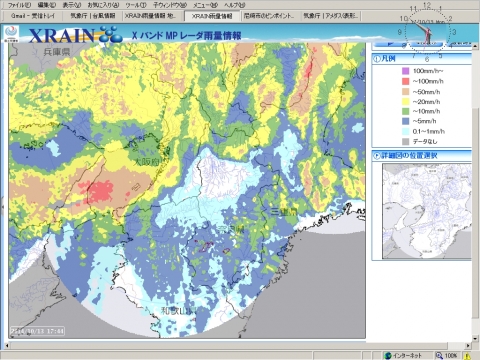The height and width of the screenshot is (360, 480).
Task: Click the yellow warning icon in status bar
Action: pyautogui.click(x=468, y=356)
